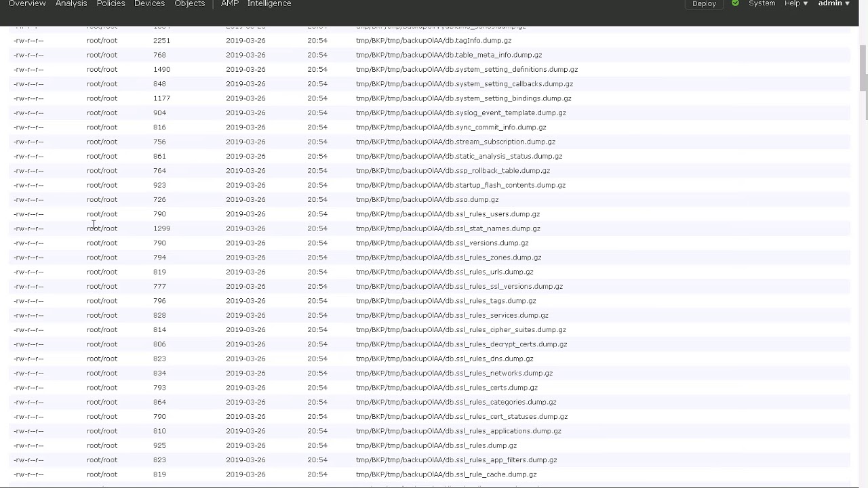Select db.ssl_rules_services.dump.gz path
Image resolution: width=868 pixels, height=488 pixels.
[x=452, y=315]
